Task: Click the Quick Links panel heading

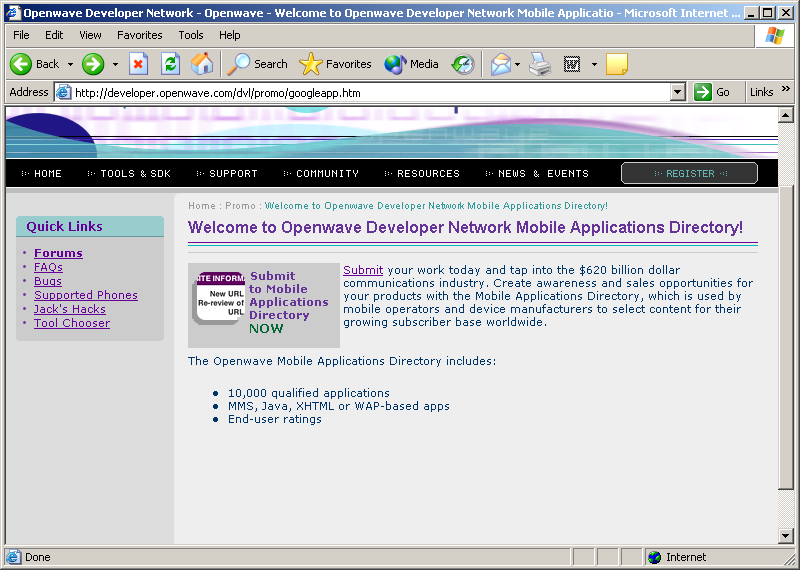Action: 90,227
